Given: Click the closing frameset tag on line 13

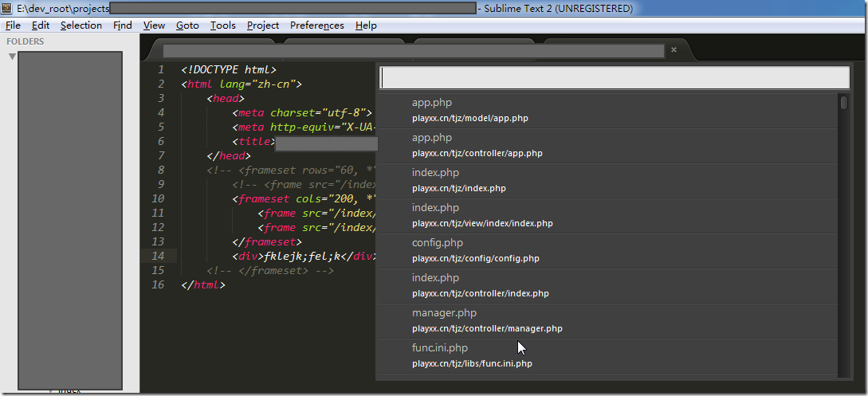Looking at the screenshot, I should pyautogui.click(x=267, y=241).
